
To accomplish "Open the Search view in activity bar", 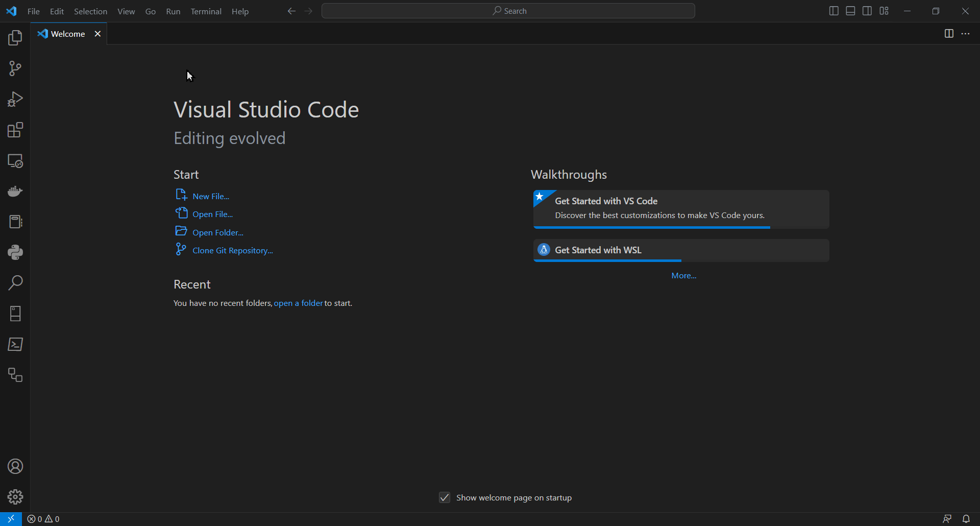I will (x=15, y=283).
